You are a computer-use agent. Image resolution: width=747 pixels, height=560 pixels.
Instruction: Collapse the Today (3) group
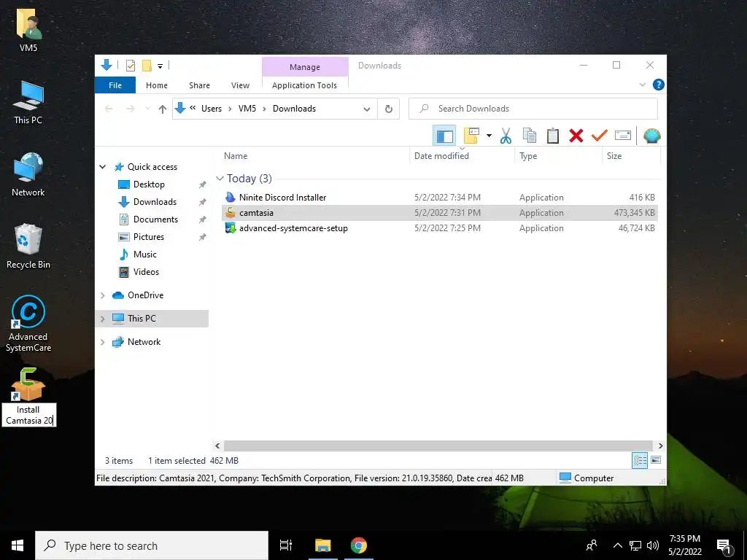(x=220, y=179)
